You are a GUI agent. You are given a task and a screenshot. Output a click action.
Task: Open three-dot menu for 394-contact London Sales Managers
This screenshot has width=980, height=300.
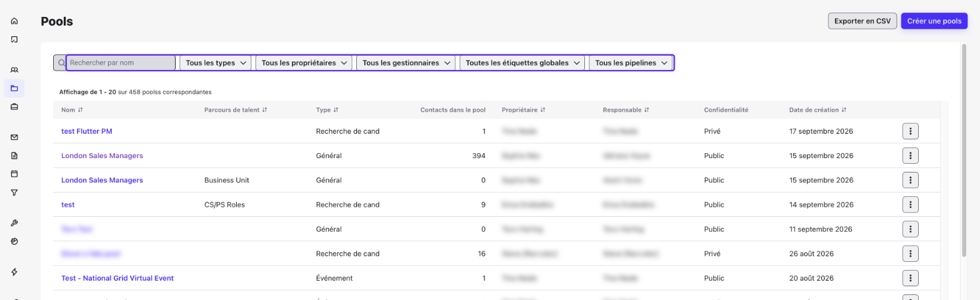point(911,156)
